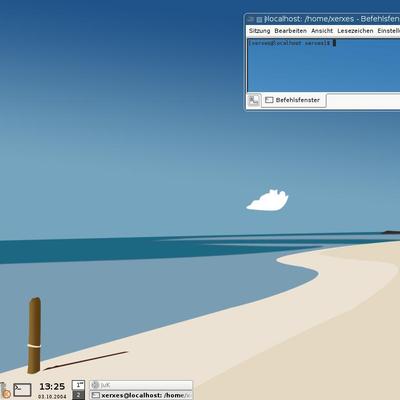This screenshot has width=400, height=400.
Task: Select the Befehlsfenster session tab
Action: click(x=293, y=100)
